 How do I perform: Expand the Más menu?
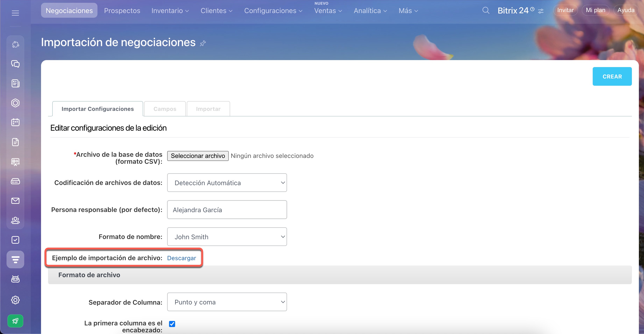click(x=408, y=10)
